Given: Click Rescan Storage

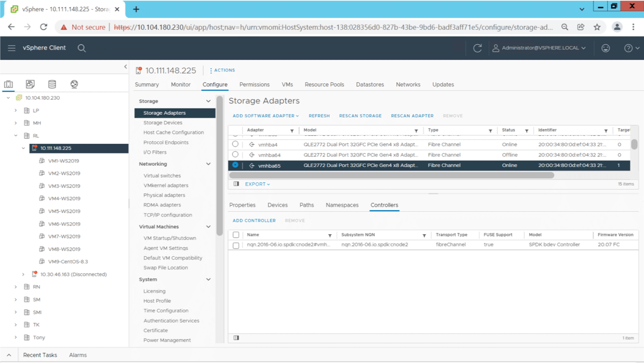Looking at the screenshot, I should [360, 116].
